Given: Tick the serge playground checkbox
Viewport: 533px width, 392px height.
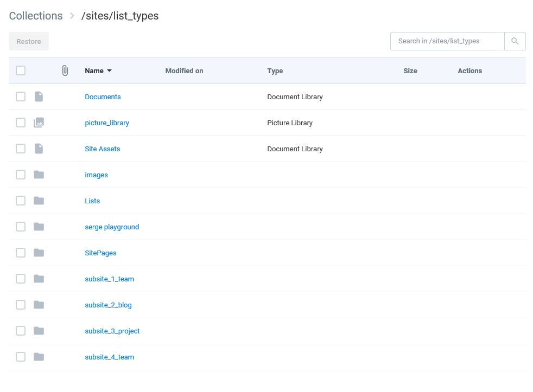Looking at the screenshot, I should pyautogui.click(x=21, y=227).
